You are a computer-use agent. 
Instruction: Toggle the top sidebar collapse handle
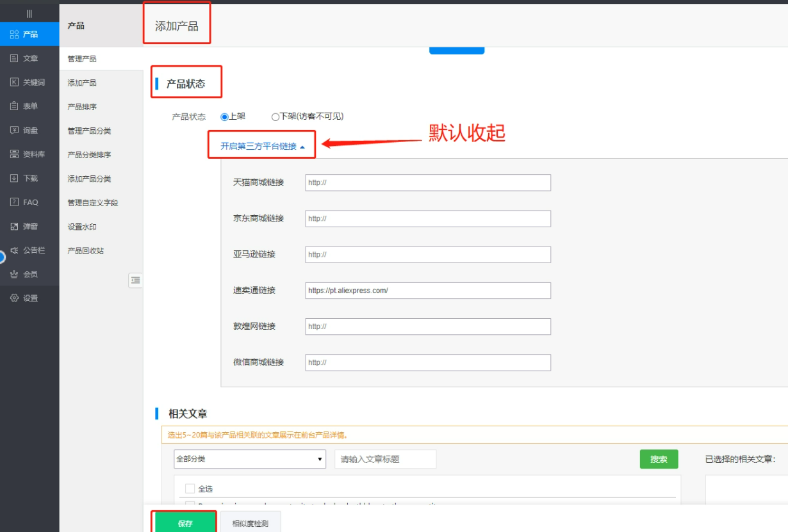29,13
